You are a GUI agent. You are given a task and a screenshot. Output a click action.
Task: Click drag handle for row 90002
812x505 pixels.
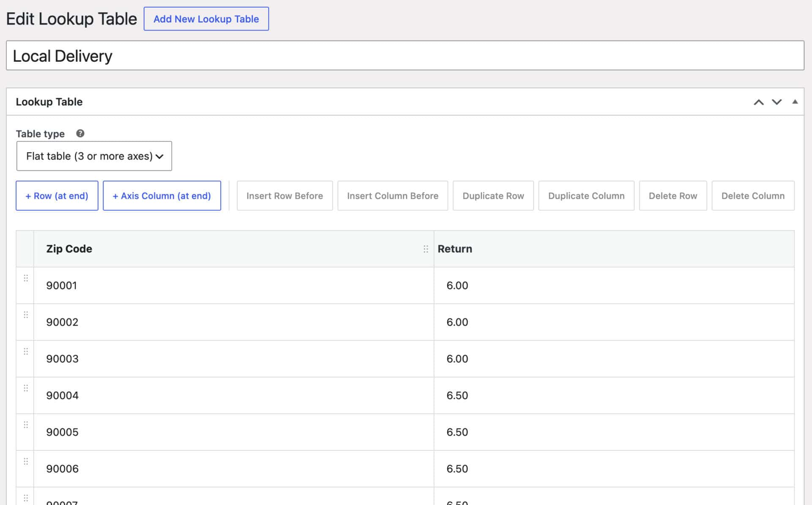(26, 315)
